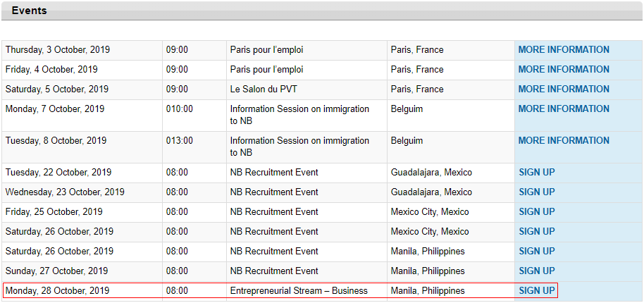Open MORE INFORMATION for Friday, 4 October event
The width and height of the screenshot is (644, 303).
click(564, 70)
